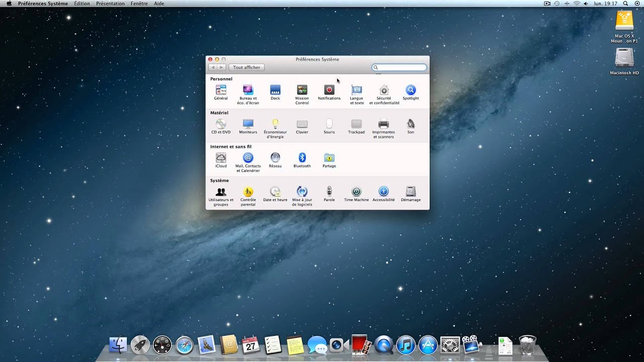Open Photo Booth from the Dock
The image size is (644, 362).
pyautogui.click(x=361, y=345)
